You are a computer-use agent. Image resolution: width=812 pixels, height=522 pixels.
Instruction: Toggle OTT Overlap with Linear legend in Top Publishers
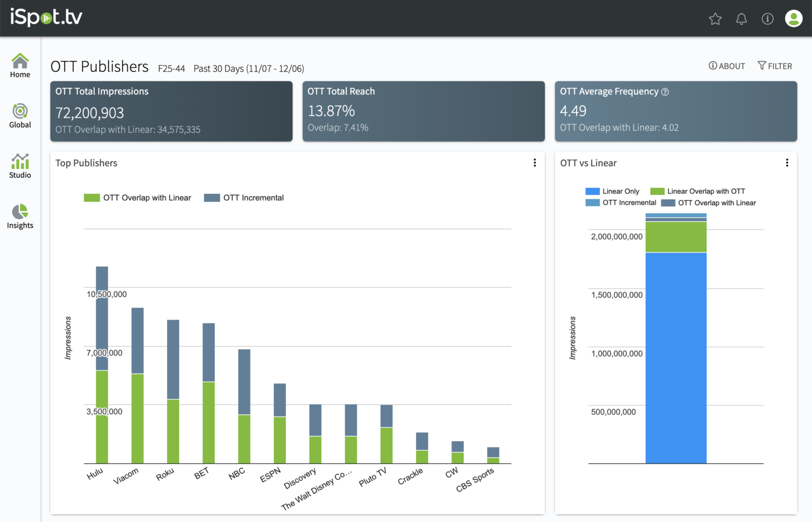(137, 198)
